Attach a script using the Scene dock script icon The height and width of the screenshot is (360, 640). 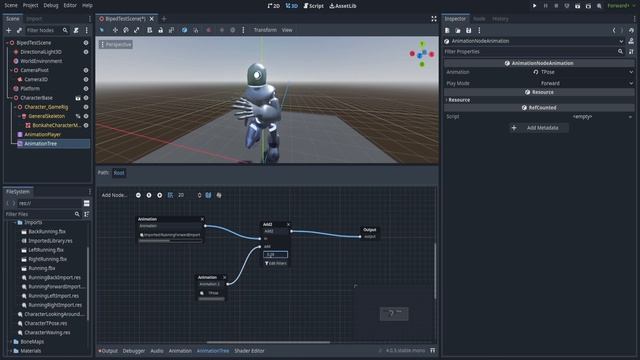tap(76, 30)
